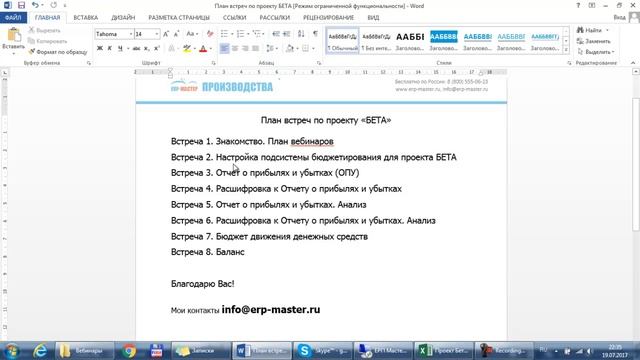Screen dimensions: 640x360
Task: Click the Increase font size icon
Action: click(166, 34)
